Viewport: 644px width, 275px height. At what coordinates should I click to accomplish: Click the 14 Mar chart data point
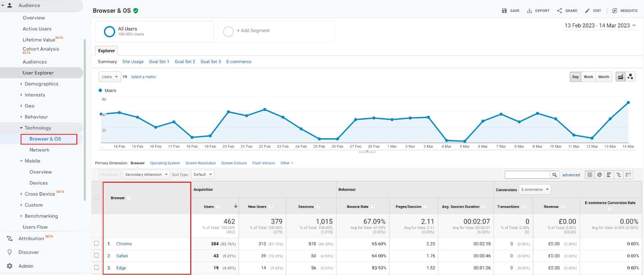628,102
